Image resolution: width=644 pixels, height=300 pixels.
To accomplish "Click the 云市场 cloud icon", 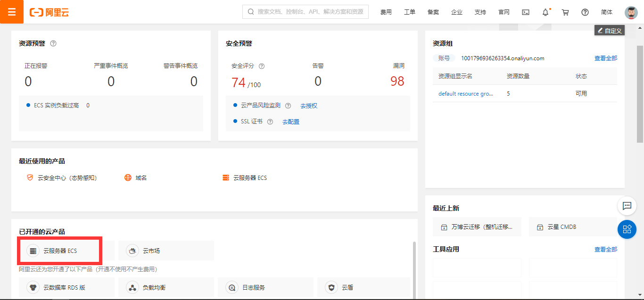I will point(132,251).
